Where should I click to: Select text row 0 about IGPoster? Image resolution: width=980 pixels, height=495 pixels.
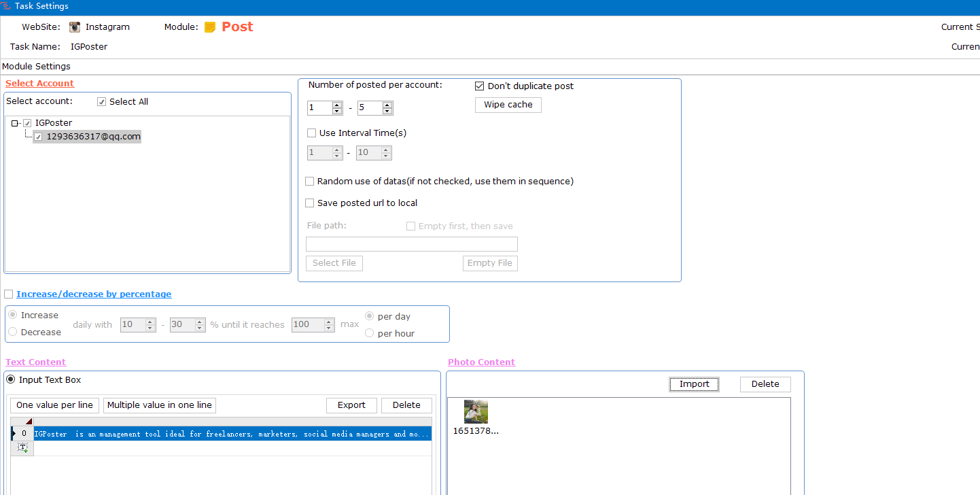pyautogui.click(x=232, y=434)
